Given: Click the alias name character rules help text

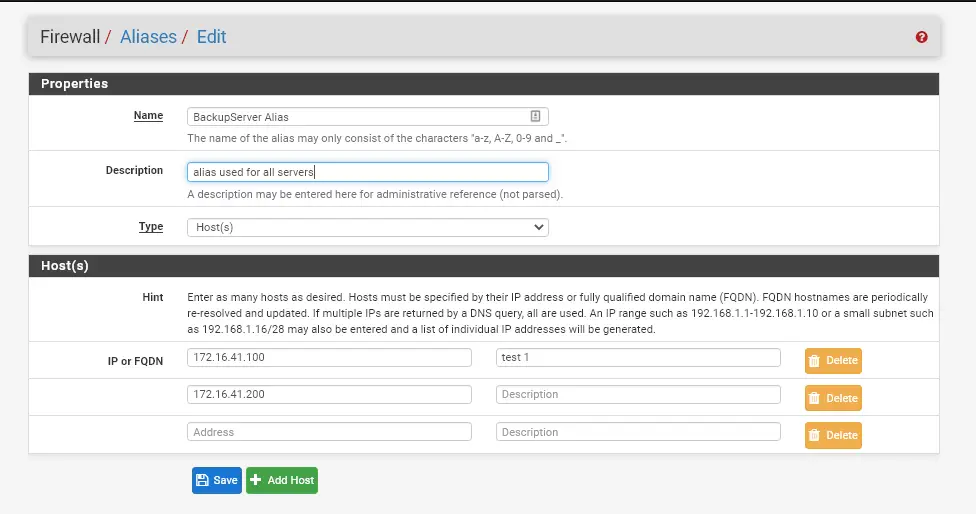Looking at the screenshot, I should click(377, 138).
